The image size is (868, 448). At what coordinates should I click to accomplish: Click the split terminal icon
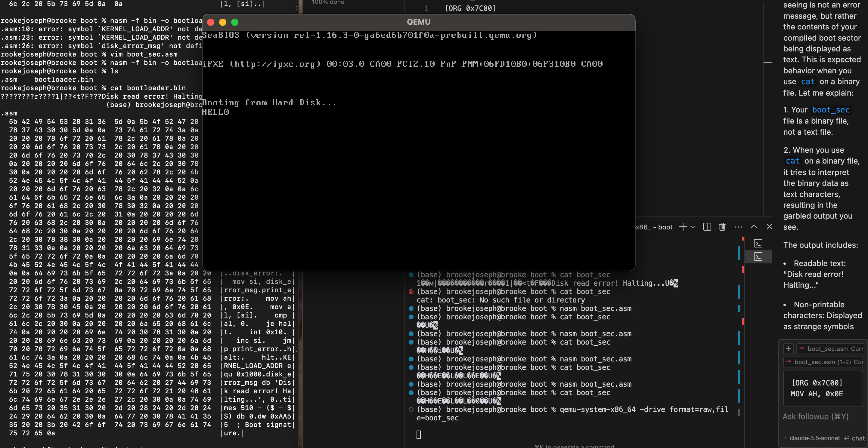(x=707, y=227)
